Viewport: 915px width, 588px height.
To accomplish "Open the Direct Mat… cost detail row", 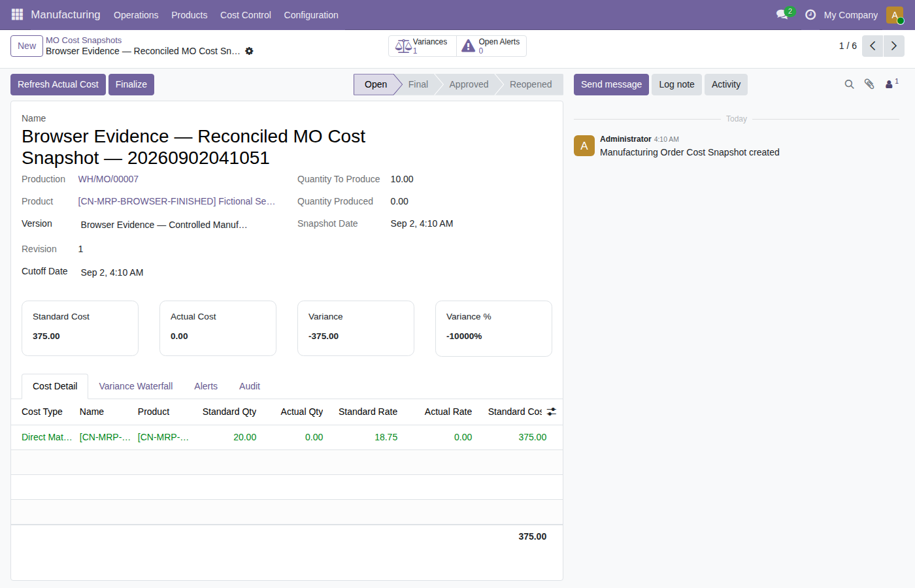I will [x=286, y=437].
